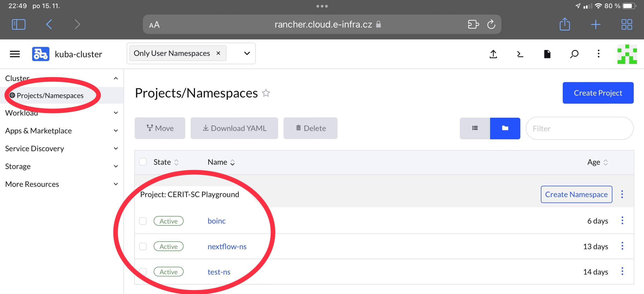Open the resource search magnifier icon
The image size is (644, 294).
coord(574,54)
